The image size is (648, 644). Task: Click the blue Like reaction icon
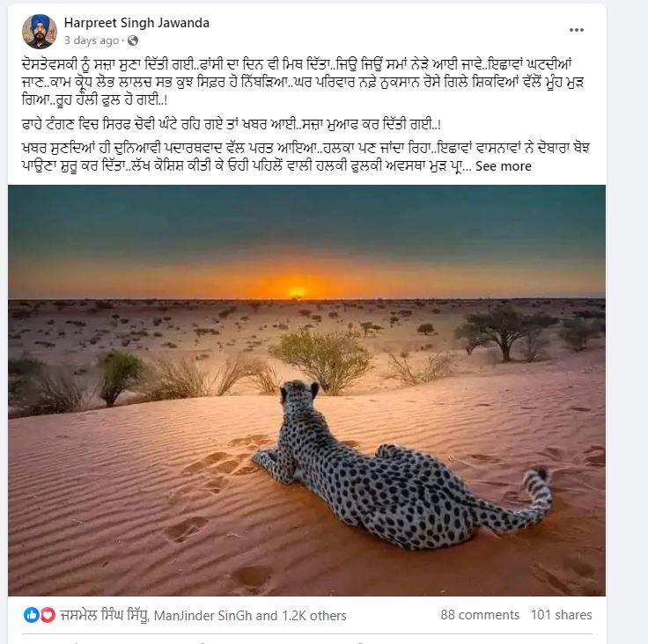pyautogui.click(x=32, y=615)
